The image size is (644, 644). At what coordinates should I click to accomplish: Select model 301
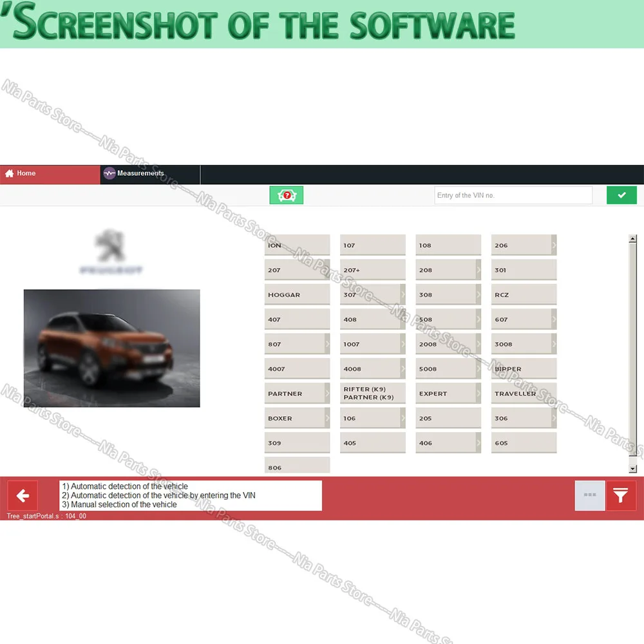point(524,270)
